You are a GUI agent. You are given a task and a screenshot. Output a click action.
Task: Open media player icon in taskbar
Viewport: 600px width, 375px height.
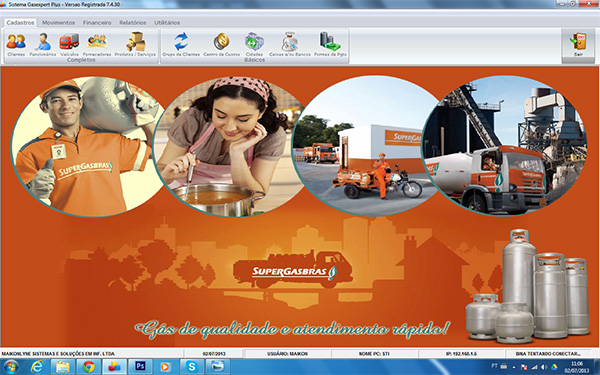[166, 367]
